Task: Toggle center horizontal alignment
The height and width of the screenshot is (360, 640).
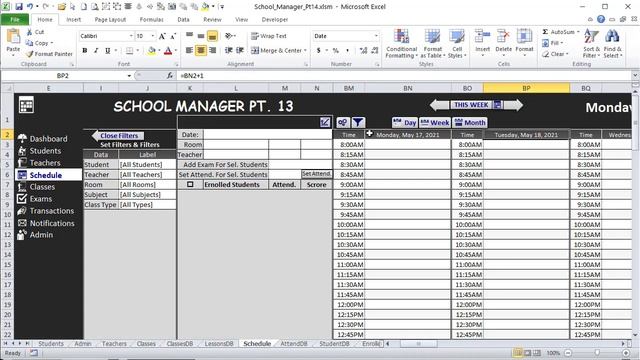Action: (x=201, y=50)
